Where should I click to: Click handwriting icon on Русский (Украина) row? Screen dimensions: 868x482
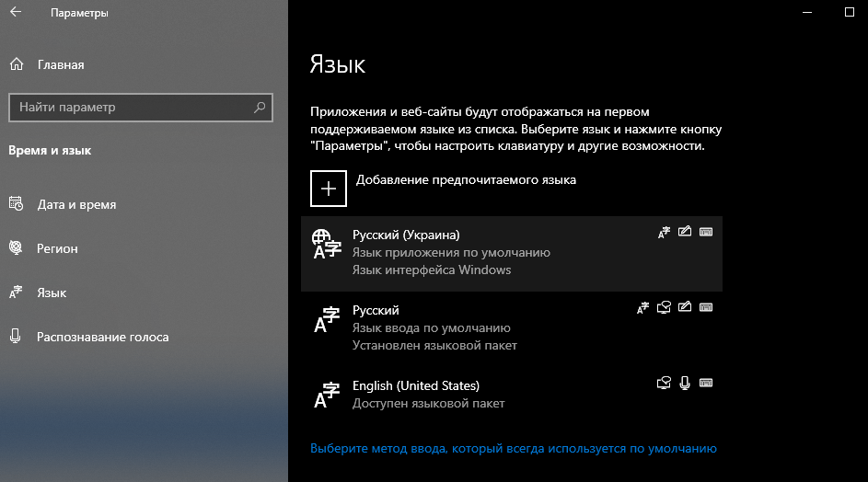point(684,232)
